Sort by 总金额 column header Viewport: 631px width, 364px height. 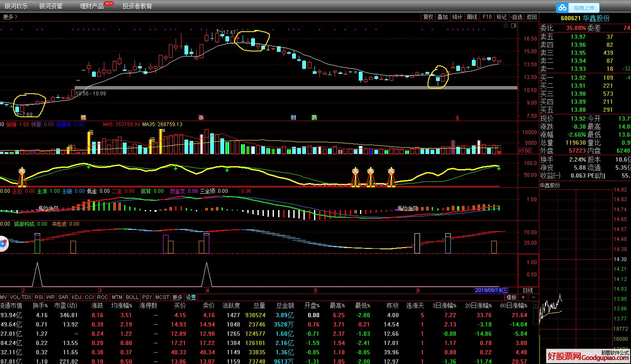(285, 305)
